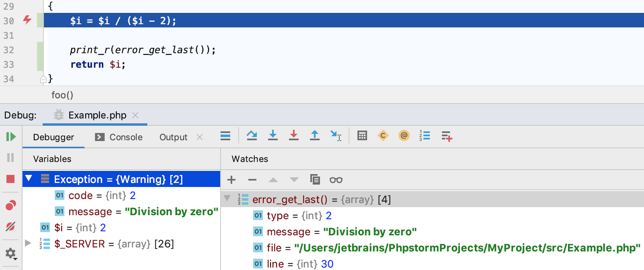The image size is (644, 270).
Task: Select line = {int} 30 watch entry
Action: pyautogui.click(x=433, y=264)
